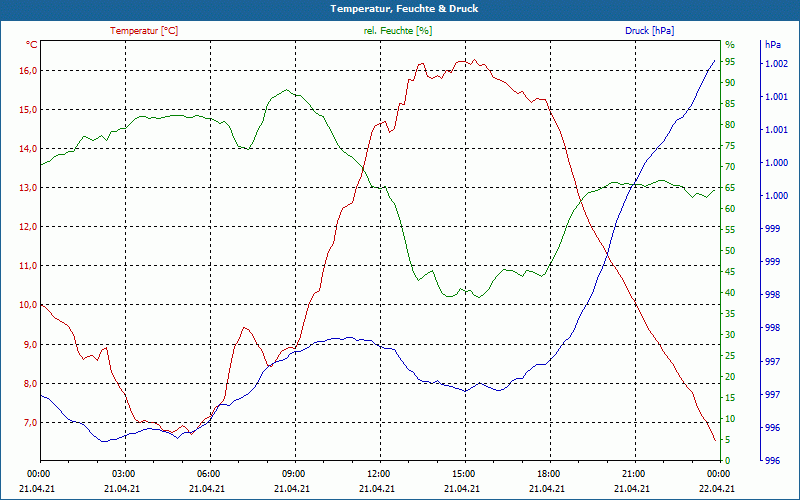Click the '°C' unit label above temperature axis

pos(32,45)
